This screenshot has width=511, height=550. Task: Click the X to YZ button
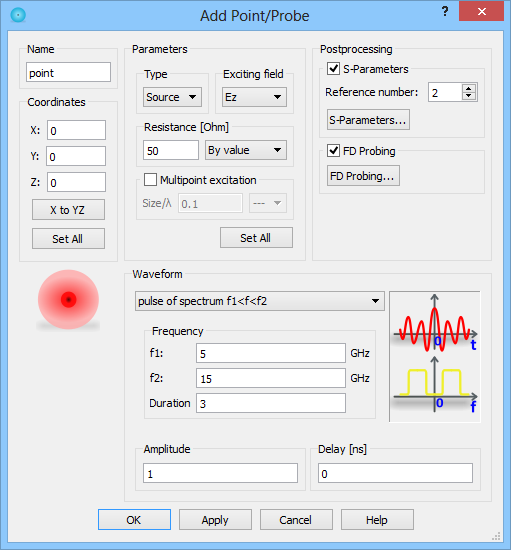click(68, 210)
